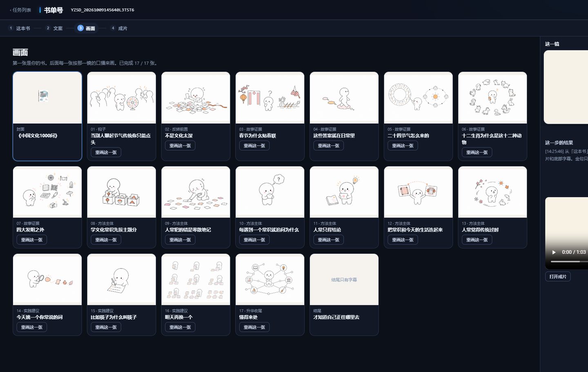
Task: Redraw card 14 实践建议 image
Action: [x=32, y=327]
